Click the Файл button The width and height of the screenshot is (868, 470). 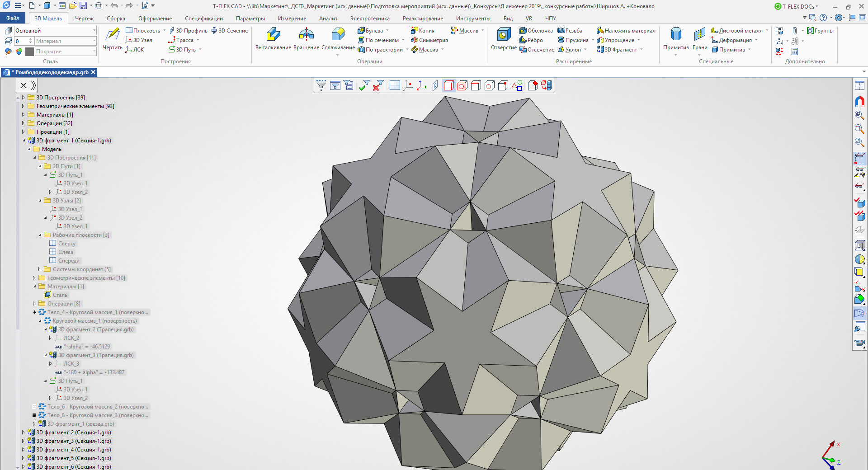13,18
